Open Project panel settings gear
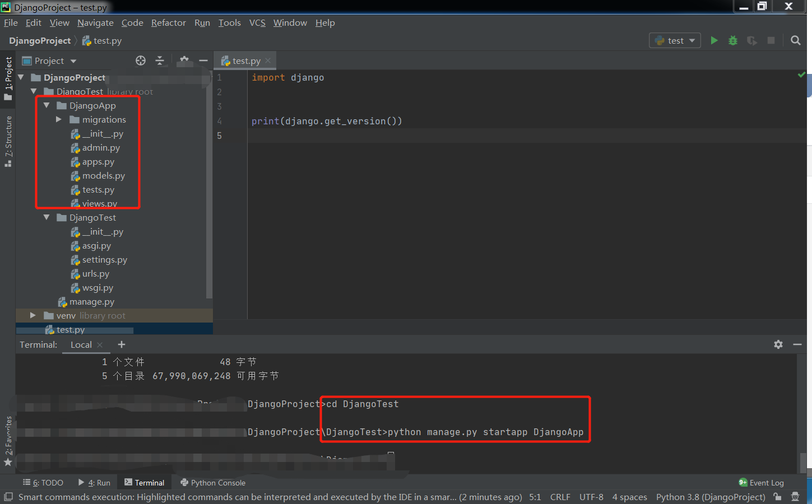This screenshot has width=812, height=504. 184,60
